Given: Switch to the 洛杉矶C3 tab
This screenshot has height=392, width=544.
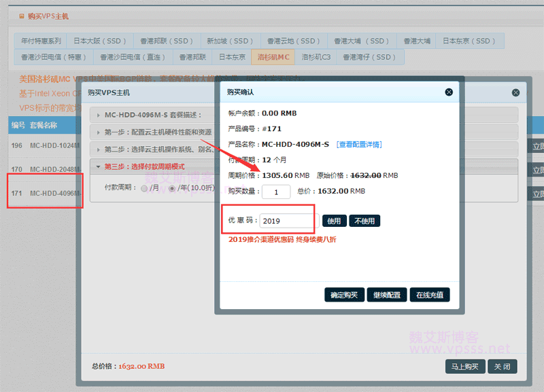Looking at the screenshot, I should [x=316, y=57].
